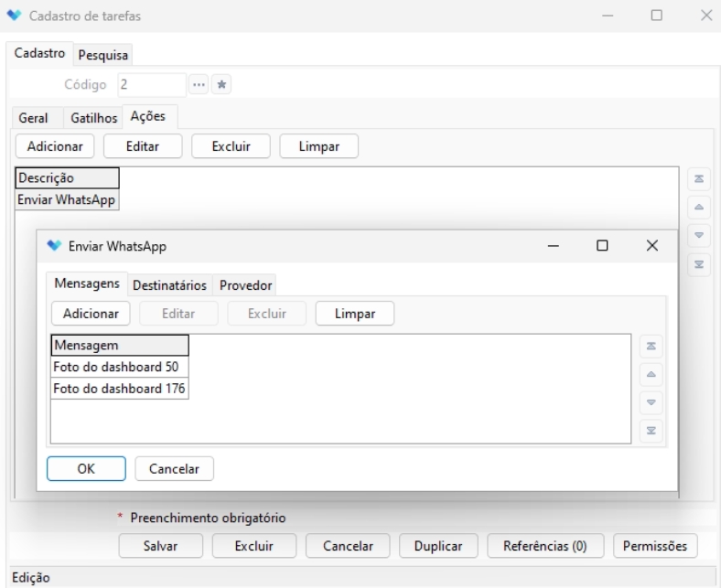The height and width of the screenshot is (588, 721).
Task: Select the Gatilhos tab
Action: (x=94, y=117)
